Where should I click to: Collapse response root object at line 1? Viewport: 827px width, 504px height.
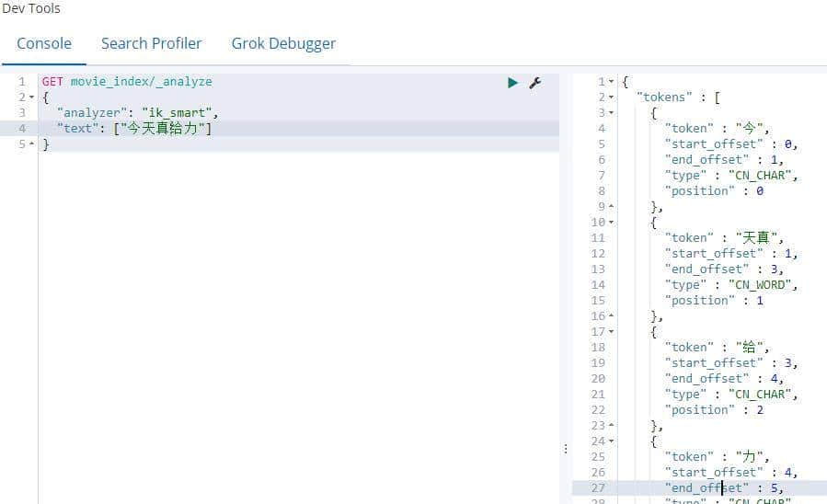point(612,82)
